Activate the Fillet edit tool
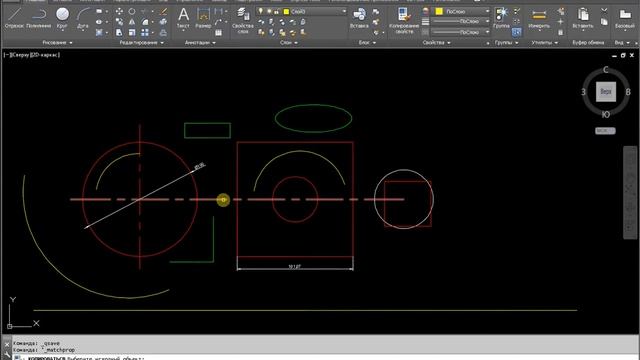The width and height of the screenshot is (640, 360). [x=145, y=22]
